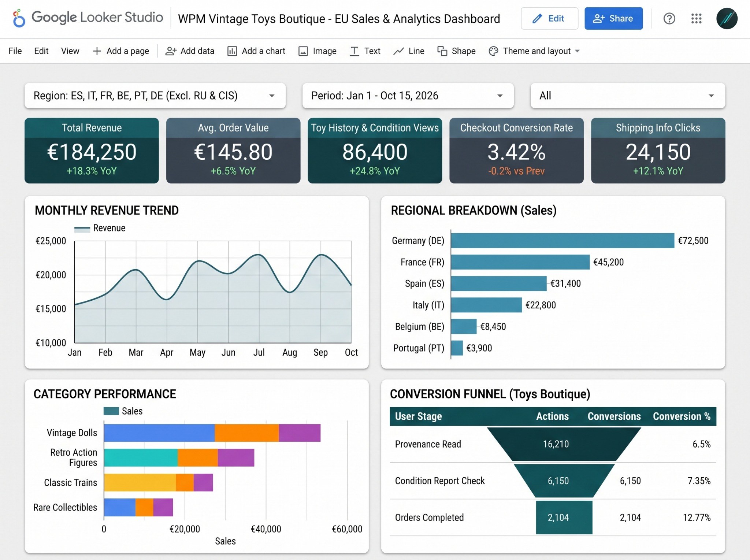This screenshot has width=750, height=560.
Task: Select the Line tool icon
Action: 398,51
